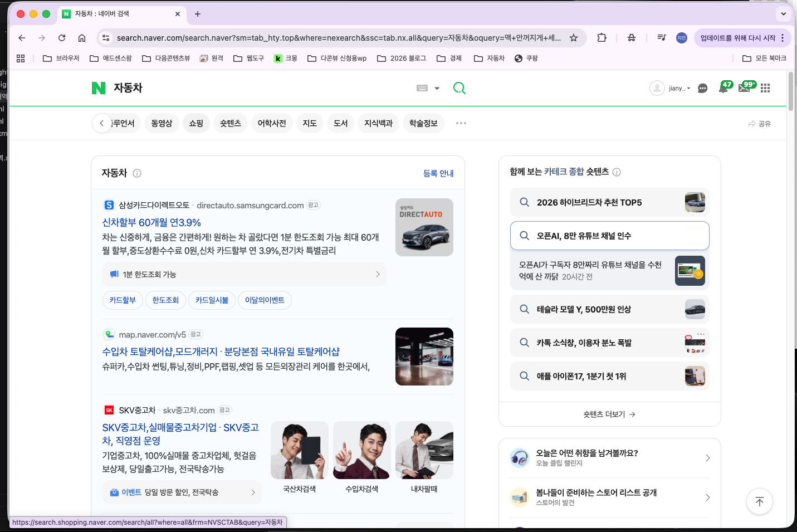The image size is (797, 532).
Task: Reload the page with the browser refresh icon
Action: click(61, 38)
